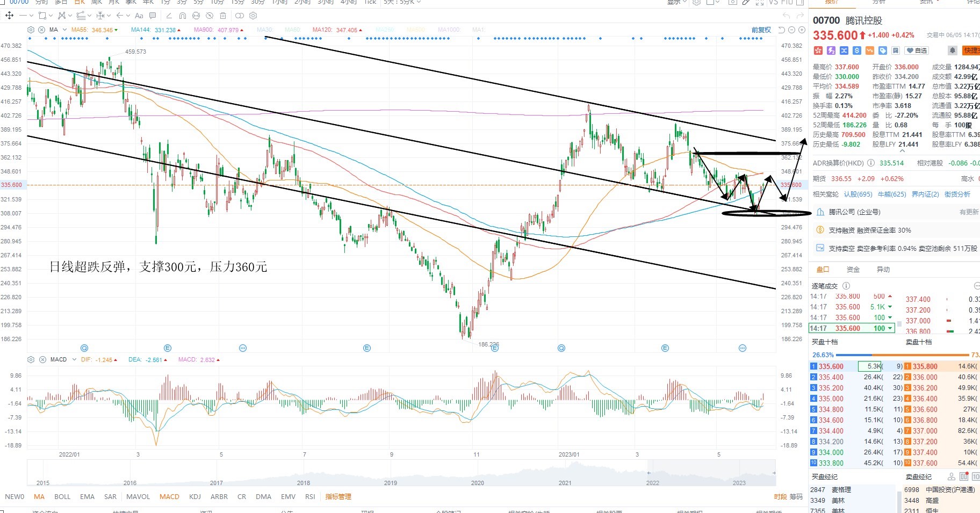Screen dimensions: 980x513
Task: Toggle the magnet snap tool
Action: tap(183, 16)
